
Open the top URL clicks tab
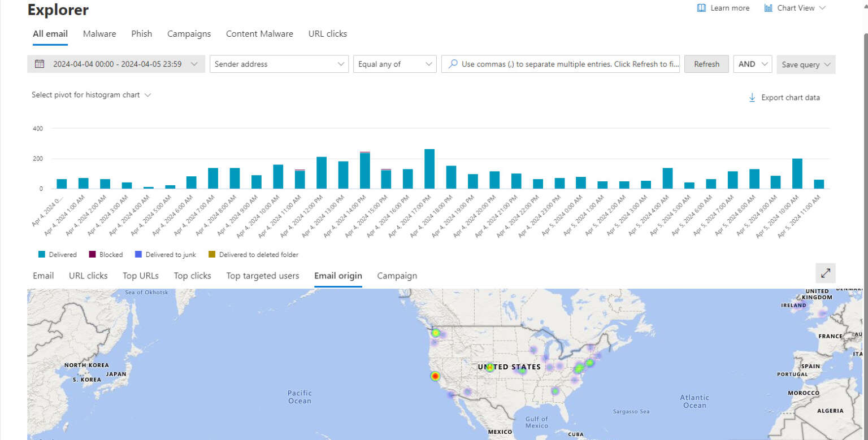pos(328,34)
